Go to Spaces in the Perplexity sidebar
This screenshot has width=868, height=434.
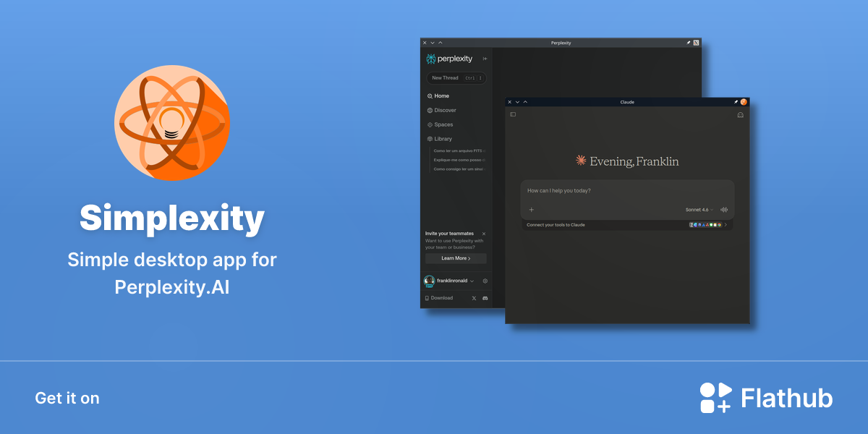click(x=441, y=124)
